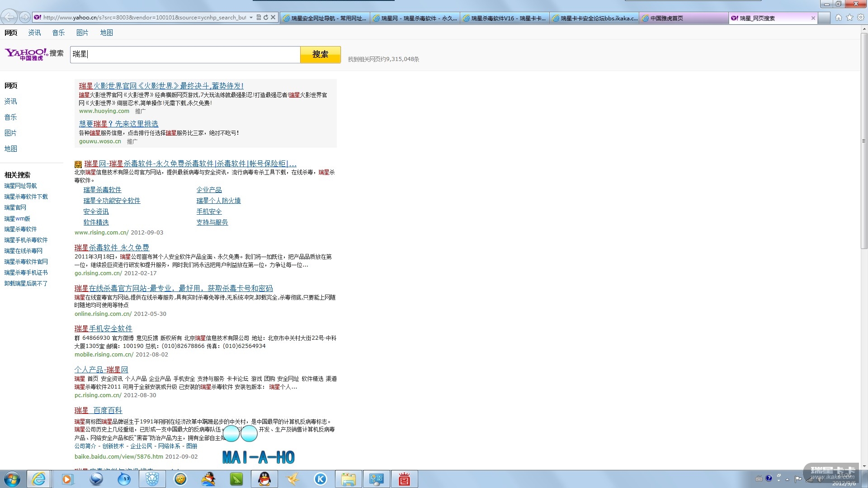
Task: Open the browser home page icon
Action: (839, 18)
